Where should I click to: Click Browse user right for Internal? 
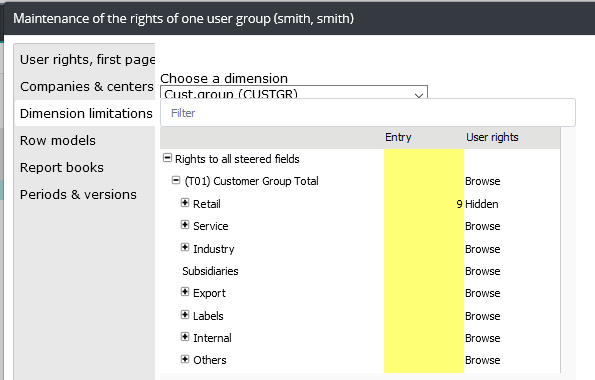pyautogui.click(x=483, y=338)
